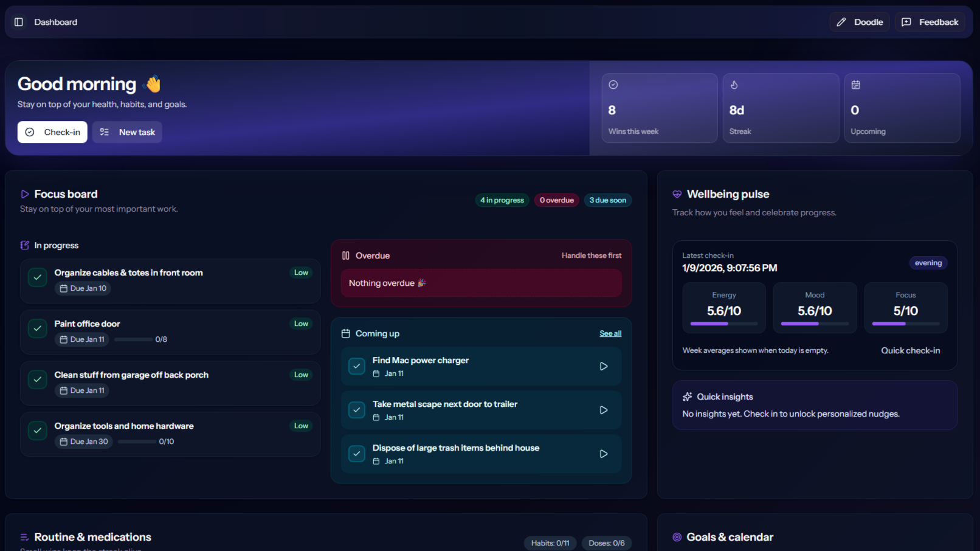This screenshot has width=980, height=551.
Task: Toggle the sidebar panel icon
Action: tap(19, 22)
